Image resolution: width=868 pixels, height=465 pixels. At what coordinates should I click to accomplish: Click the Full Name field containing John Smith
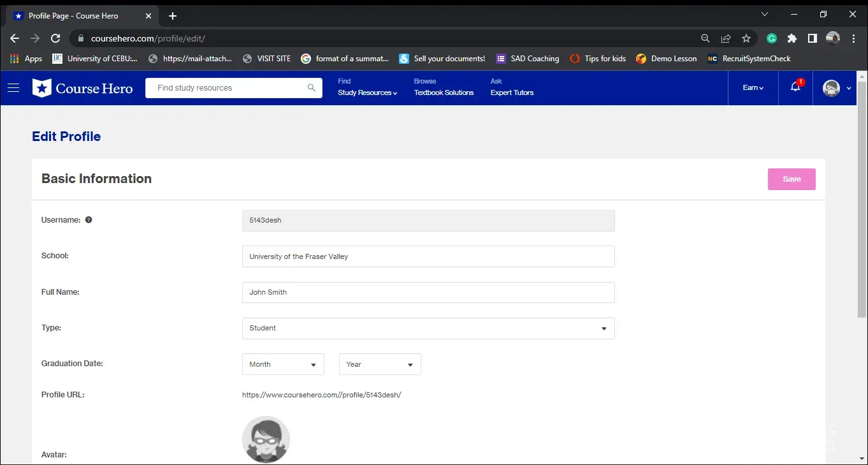point(428,292)
